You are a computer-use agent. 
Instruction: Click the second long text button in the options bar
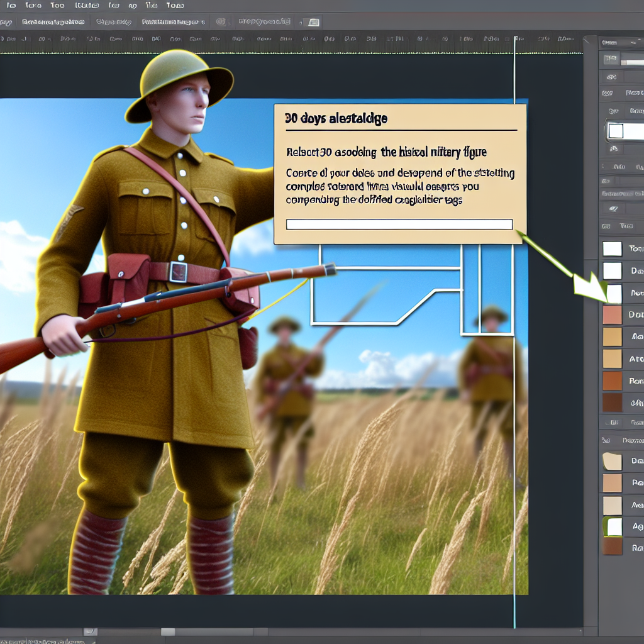click(173, 22)
